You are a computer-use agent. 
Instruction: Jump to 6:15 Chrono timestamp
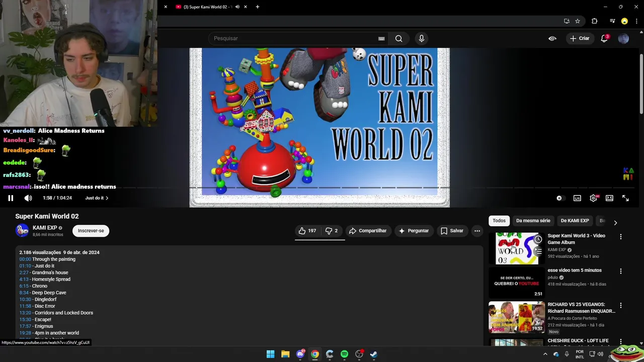coord(24,286)
